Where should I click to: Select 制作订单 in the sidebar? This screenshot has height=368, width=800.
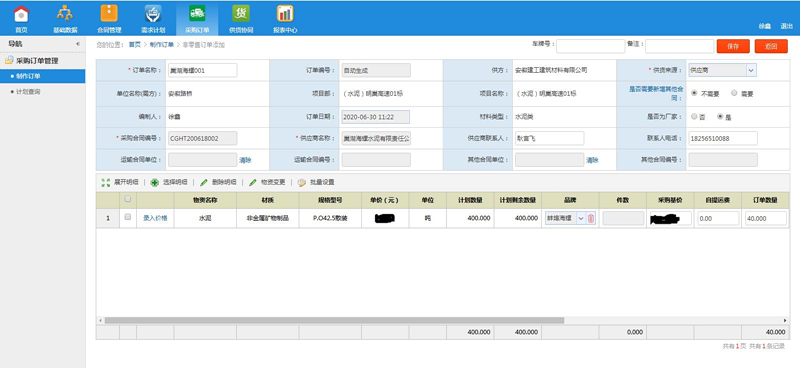pyautogui.click(x=28, y=77)
